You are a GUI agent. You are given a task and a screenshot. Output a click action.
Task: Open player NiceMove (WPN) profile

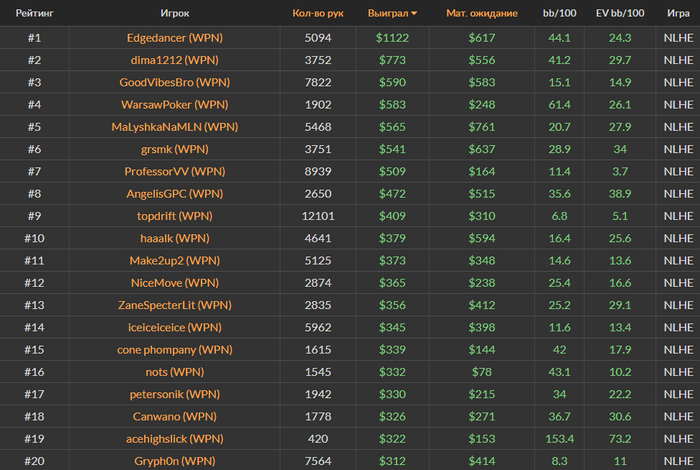pos(175,283)
